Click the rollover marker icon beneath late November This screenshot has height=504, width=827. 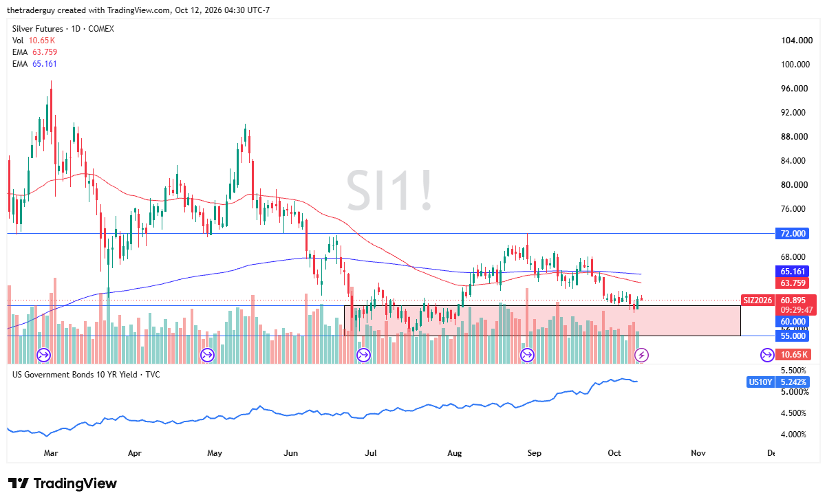[x=766, y=355]
